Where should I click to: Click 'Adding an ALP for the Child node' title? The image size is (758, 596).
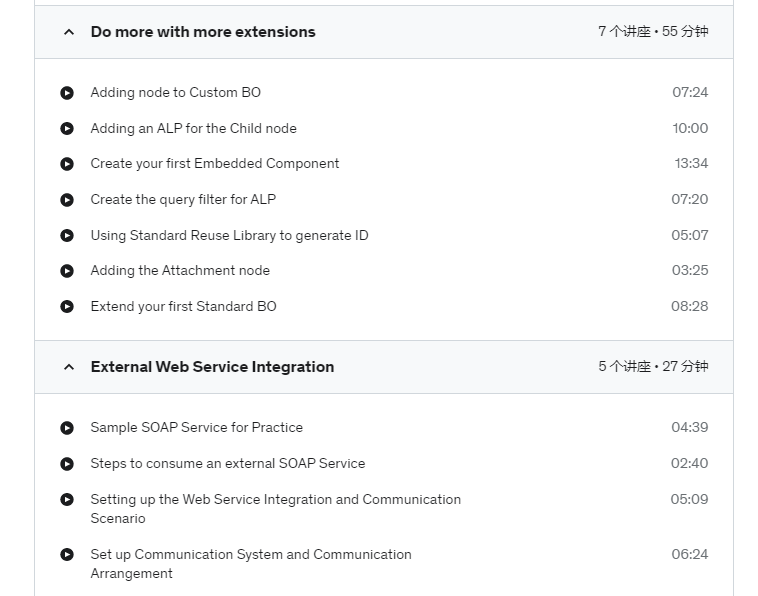coord(193,128)
